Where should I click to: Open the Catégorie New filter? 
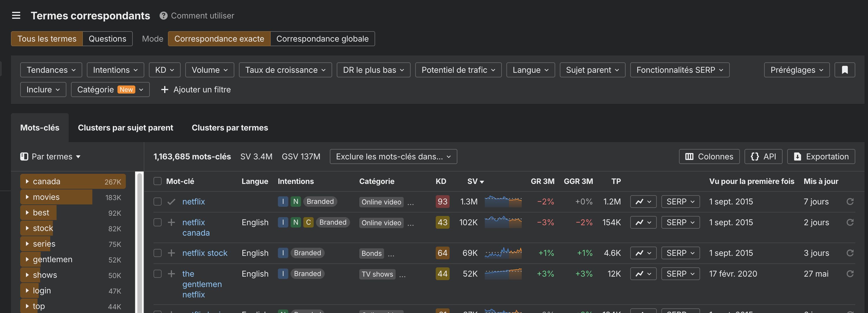[110, 90]
